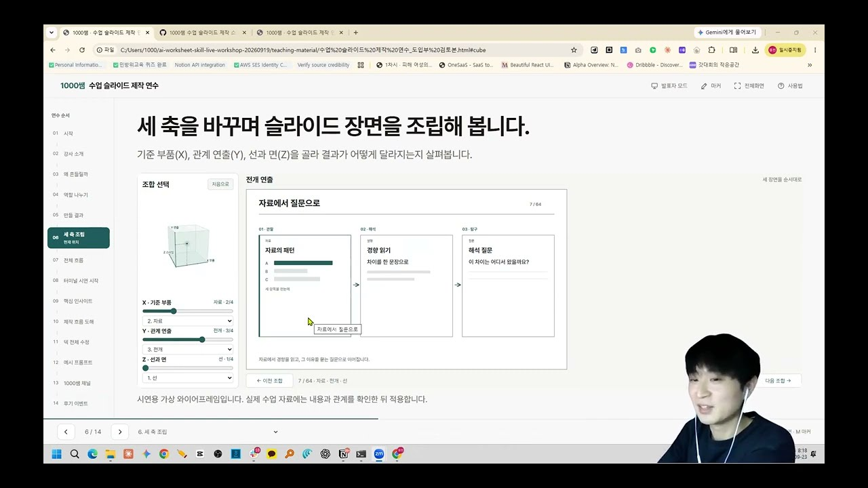
Task: Open the Y 관계 연출 dropdown showing 3. 전개
Action: point(188,349)
